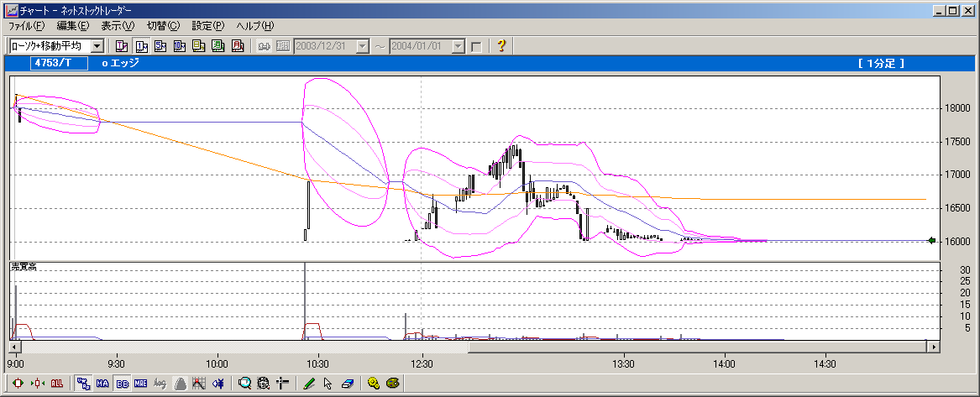Click the chart's horizontal scrollbar left arrow

(x=14, y=346)
